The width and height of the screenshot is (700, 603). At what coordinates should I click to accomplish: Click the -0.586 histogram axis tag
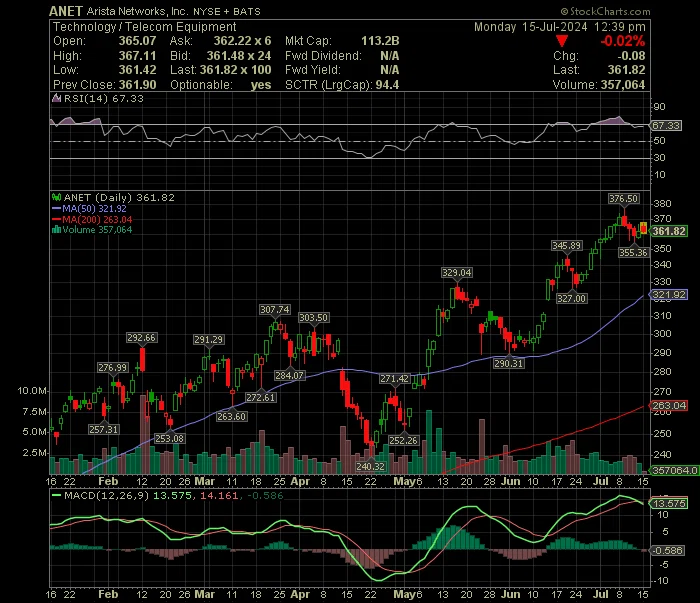pos(667,551)
